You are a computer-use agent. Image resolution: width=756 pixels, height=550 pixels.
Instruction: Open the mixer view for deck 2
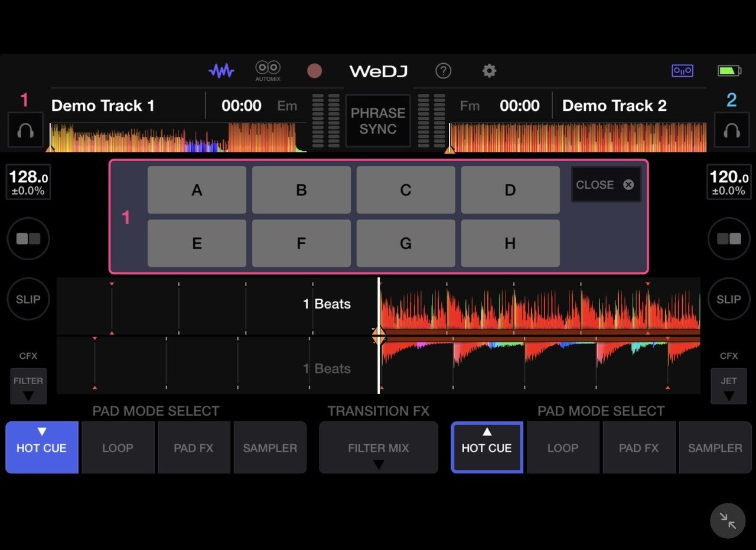728,239
